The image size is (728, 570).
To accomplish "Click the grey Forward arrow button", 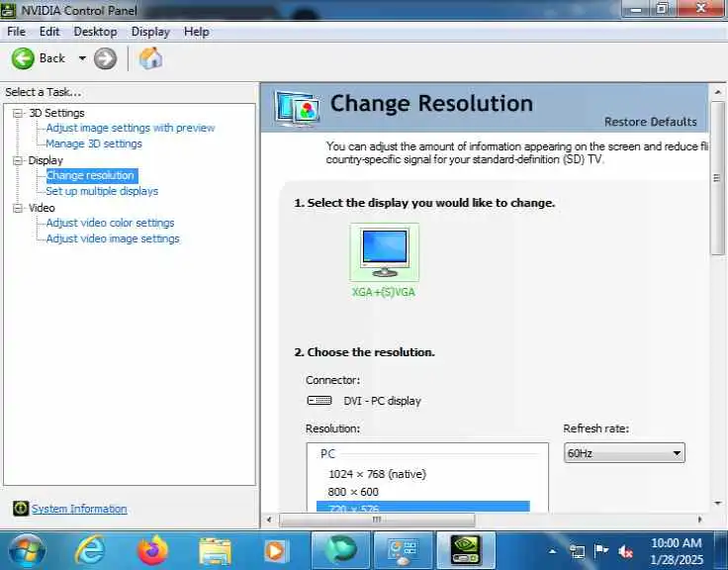I will tap(106, 58).
